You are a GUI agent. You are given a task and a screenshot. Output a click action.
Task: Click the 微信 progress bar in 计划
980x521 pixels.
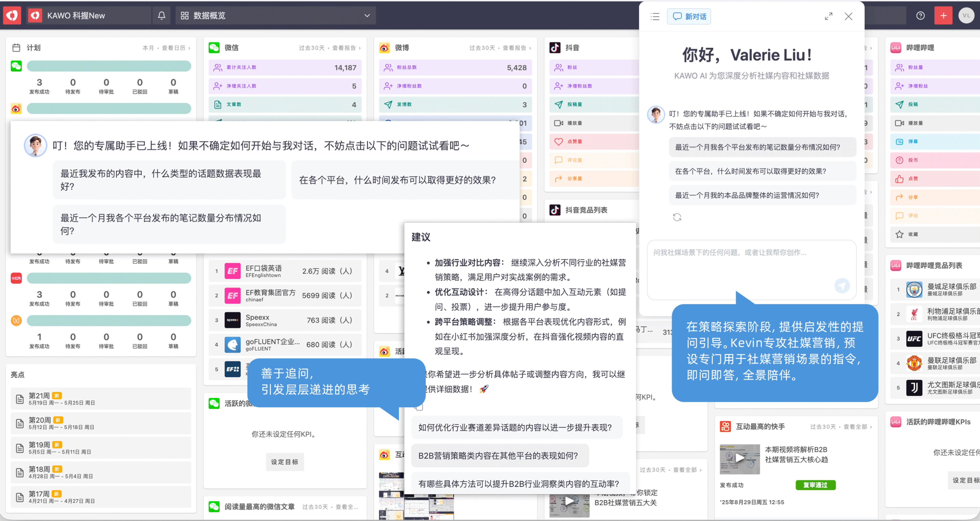pos(109,66)
